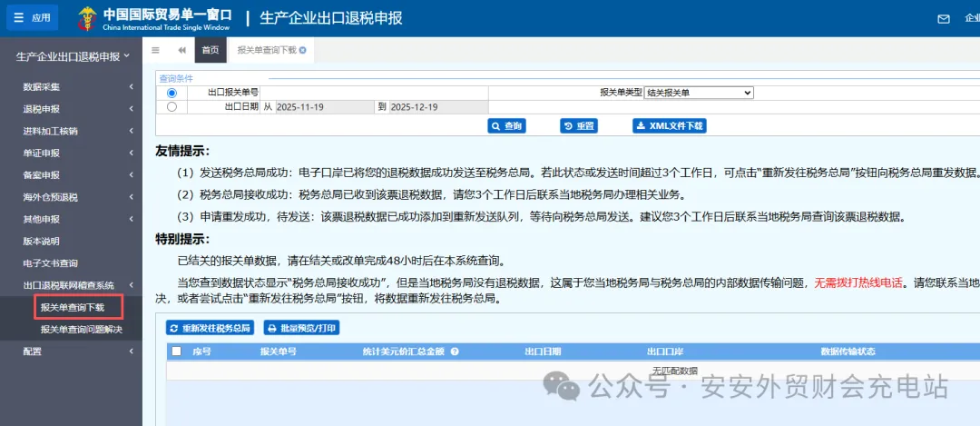Select 报关单查询下载 submenu item
980x426 pixels.
point(73,307)
